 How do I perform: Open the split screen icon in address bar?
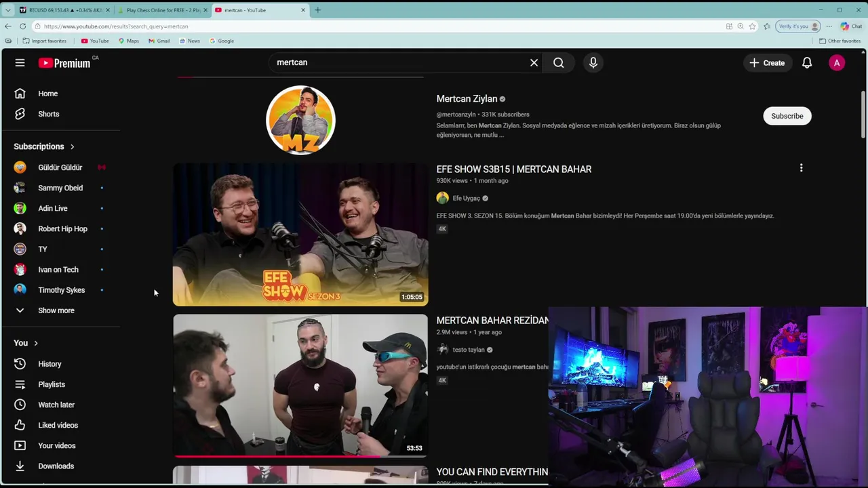point(729,26)
